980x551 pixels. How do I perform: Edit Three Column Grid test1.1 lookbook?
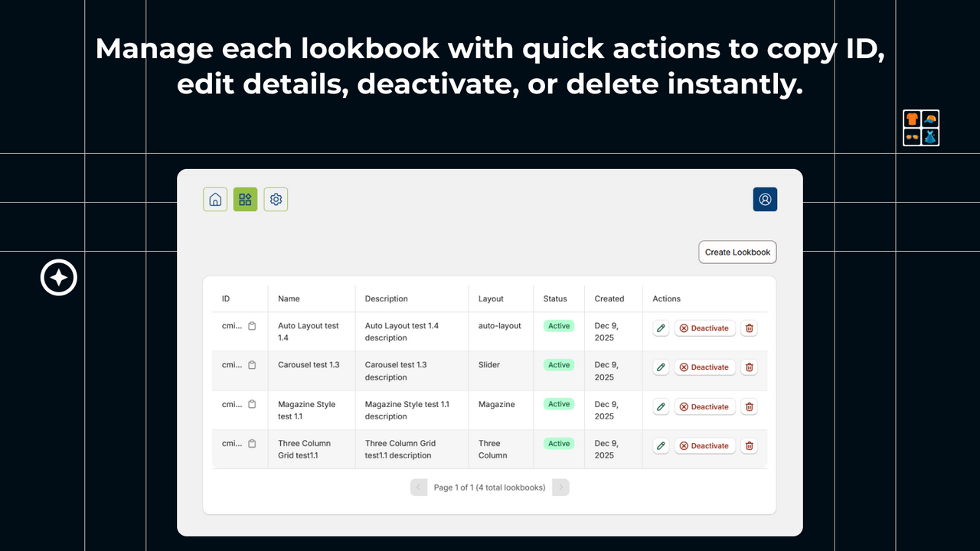point(661,446)
